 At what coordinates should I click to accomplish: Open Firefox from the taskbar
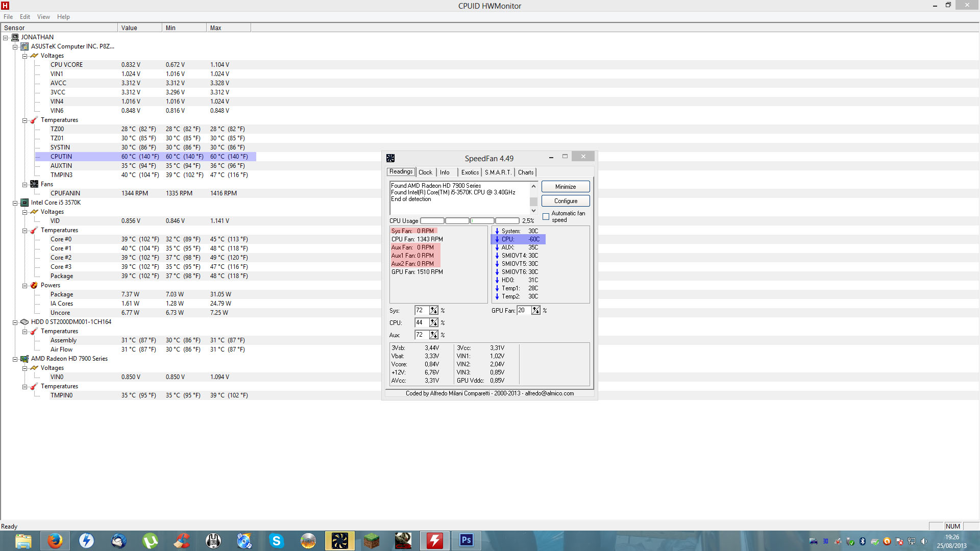click(x=55, y=540)
